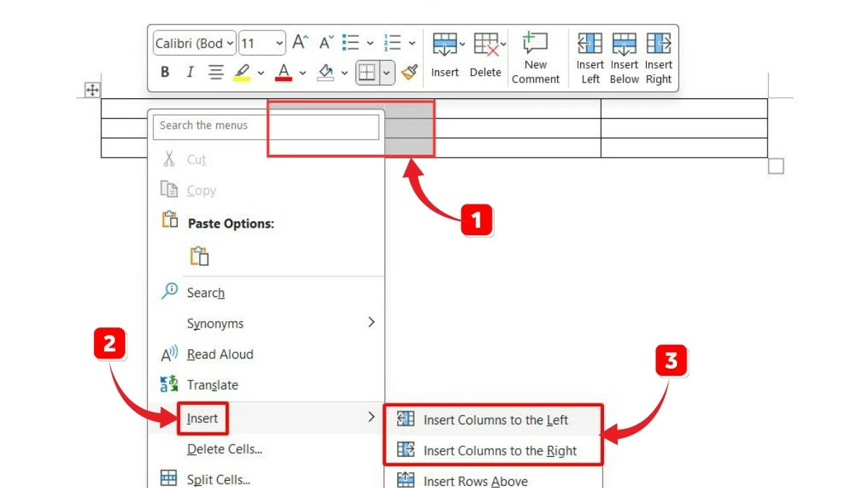
Task: Choose Delete Cells in context menu
Action: point(266,449)
